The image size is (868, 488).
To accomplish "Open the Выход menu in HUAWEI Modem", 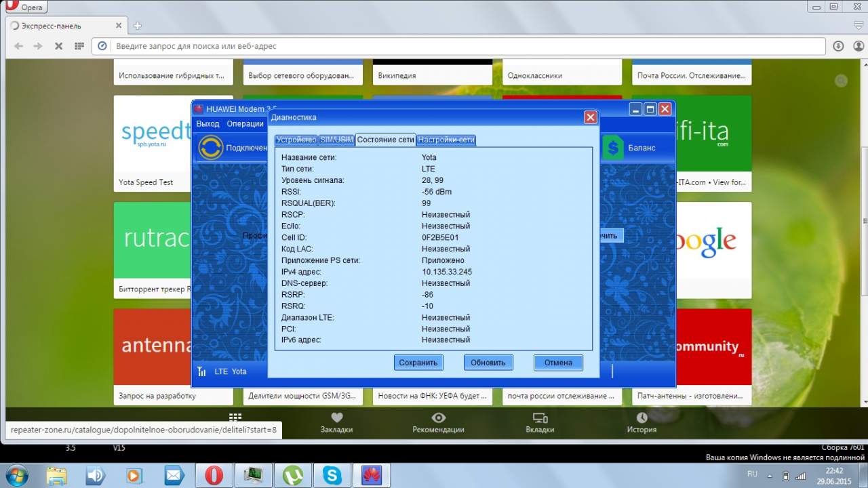I will pyautogui.click(x=208, y=124).
